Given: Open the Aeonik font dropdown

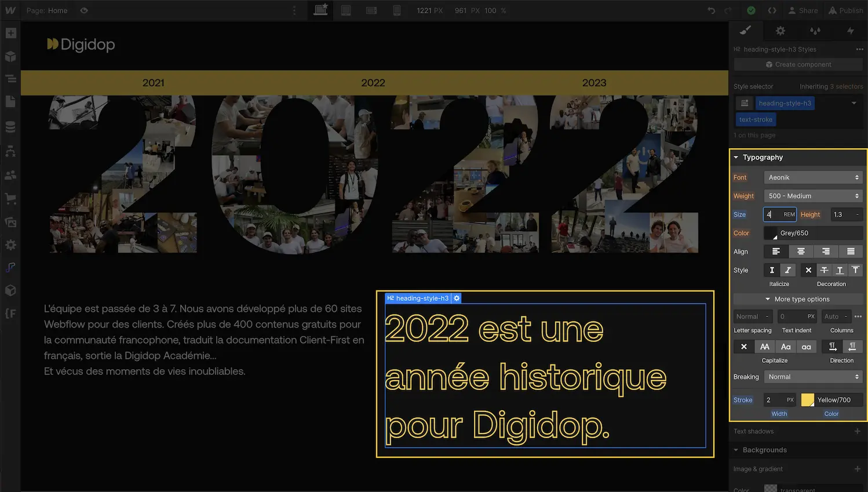Looking at the screenshot, I should point(813,177).
